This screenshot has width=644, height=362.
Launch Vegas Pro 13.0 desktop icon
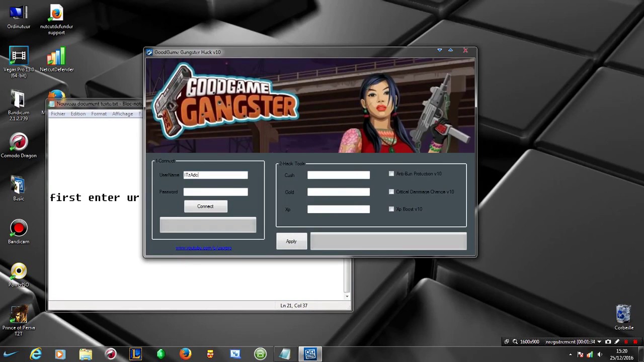[x=19, y=63]
